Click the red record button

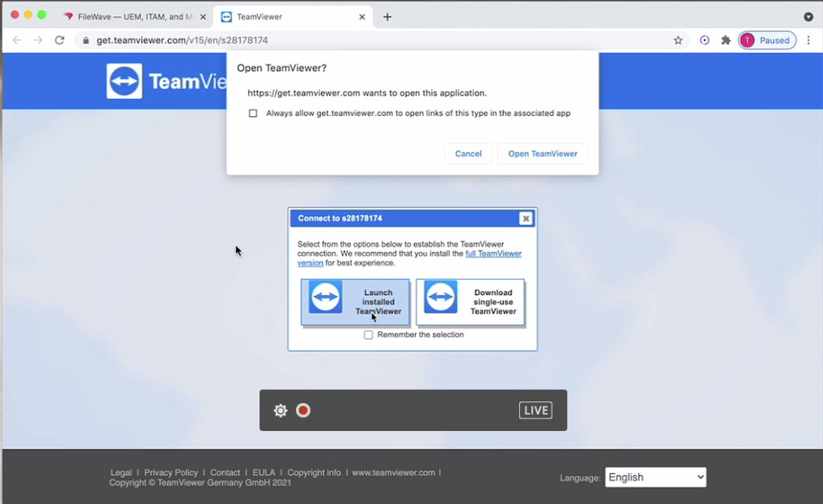click(x=303, y=410)
